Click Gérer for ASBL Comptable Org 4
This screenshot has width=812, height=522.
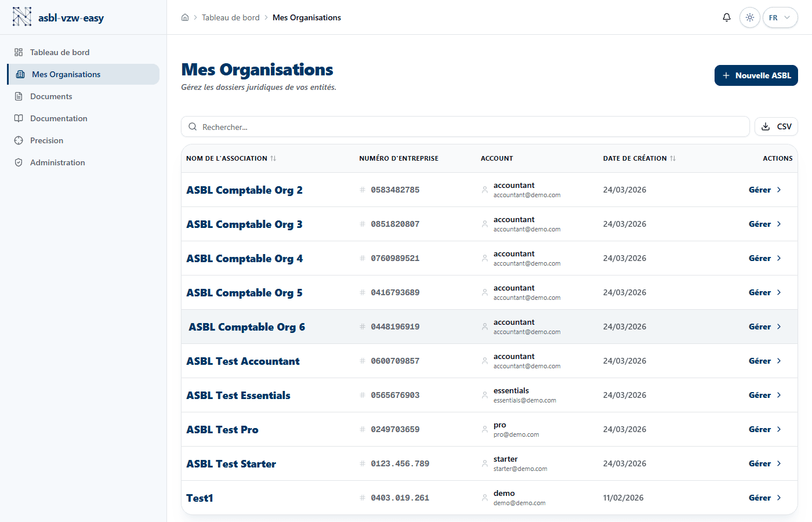click(765, 258)
